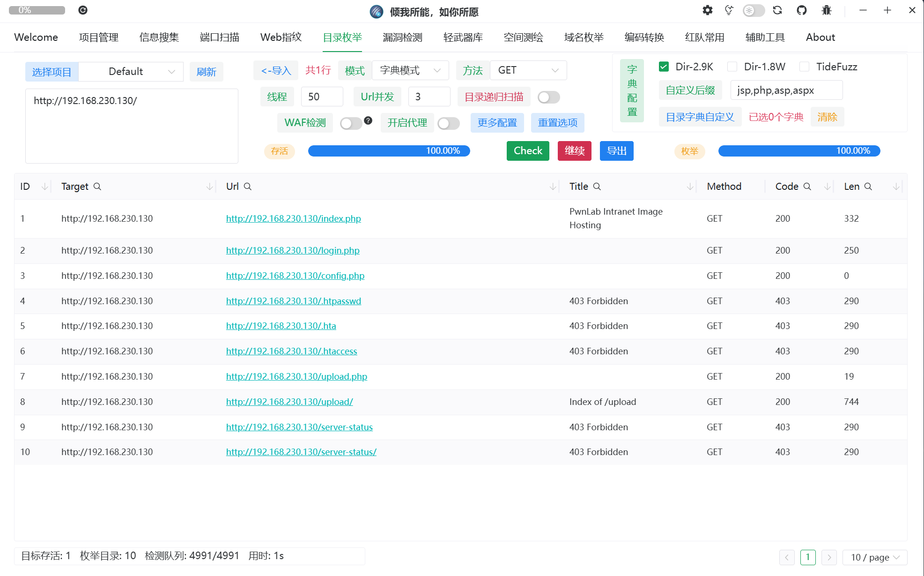Check the Dir-1.8W dictionary checkbox
The height and width of the screenshot is (576, 924).
pos(732,67)
